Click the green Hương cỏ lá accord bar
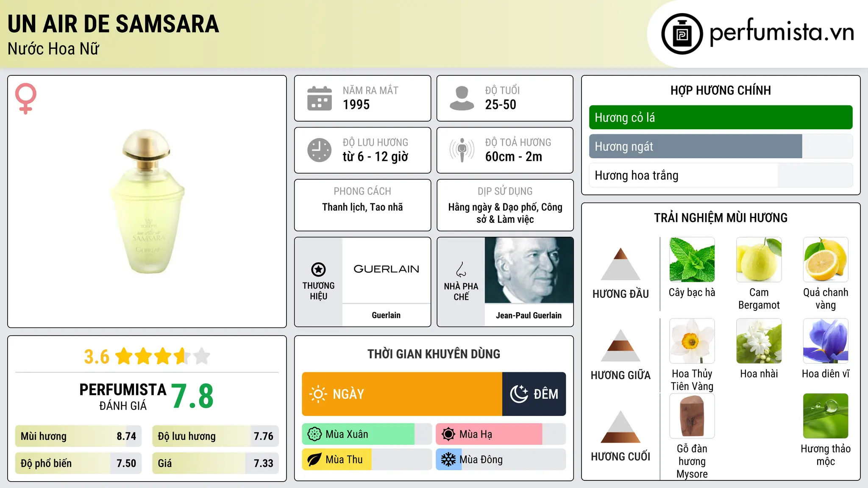Image resolution: width=868 pixels, height=488 pixels. (x=721, y=117)
